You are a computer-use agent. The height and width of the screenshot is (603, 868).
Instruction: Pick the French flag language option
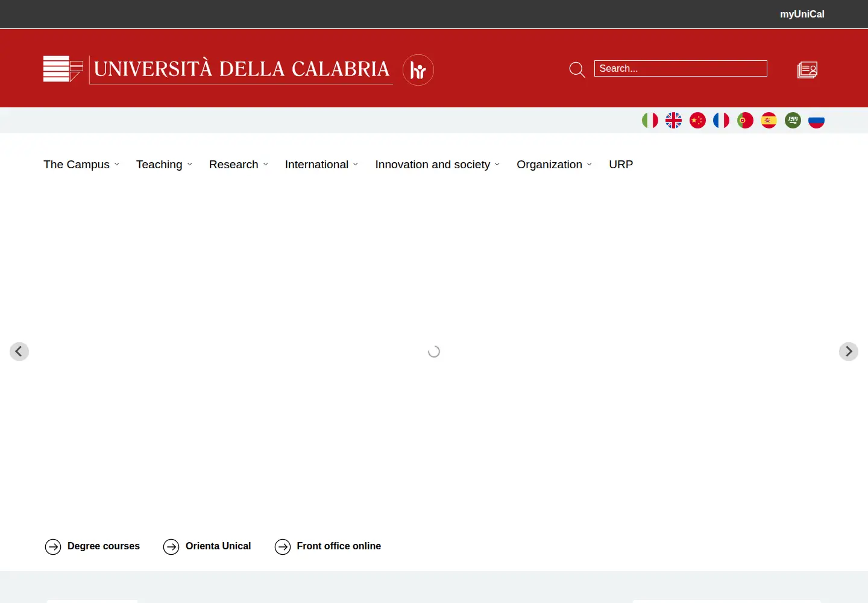coord(721,121)
